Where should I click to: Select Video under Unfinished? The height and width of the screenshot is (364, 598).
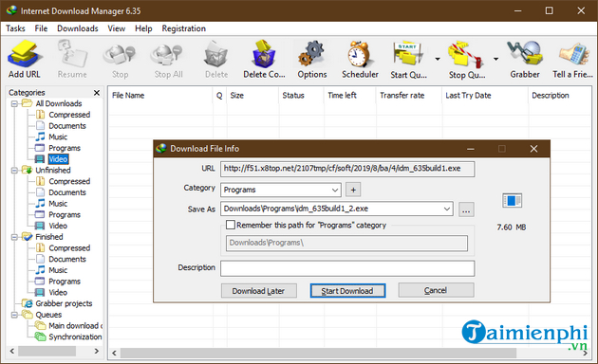tap(58, 226)
